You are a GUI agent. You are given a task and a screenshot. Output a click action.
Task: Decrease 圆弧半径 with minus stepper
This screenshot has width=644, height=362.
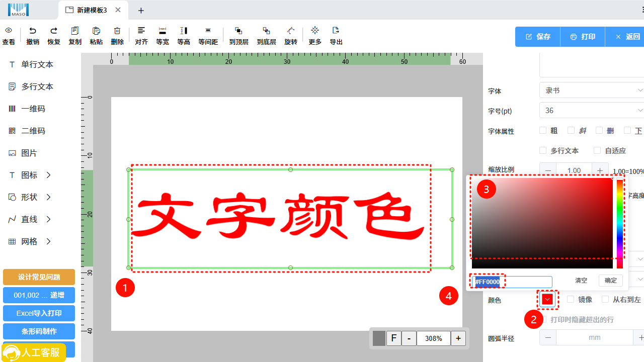click(x=548, y=337)
